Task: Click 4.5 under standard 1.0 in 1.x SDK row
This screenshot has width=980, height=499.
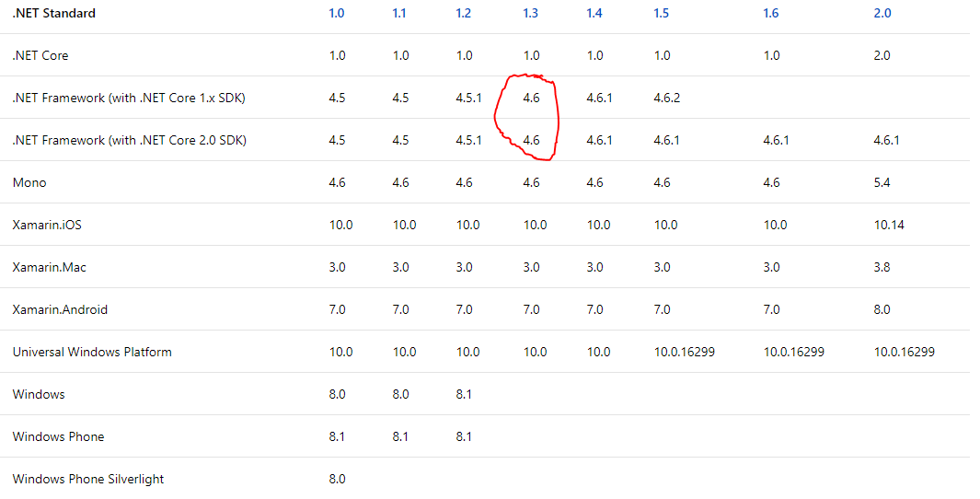Action: coord(337,99)
